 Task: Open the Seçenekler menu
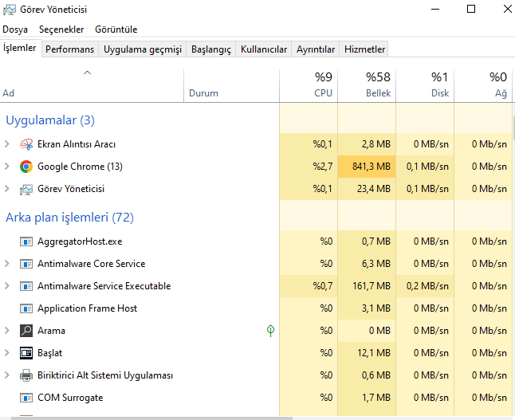click(61, 29)
